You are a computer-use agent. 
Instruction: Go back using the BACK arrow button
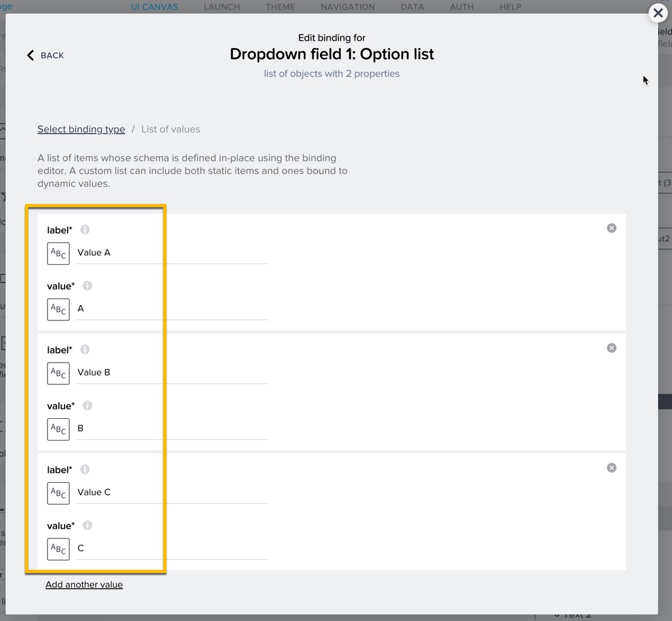pos(45,56)
